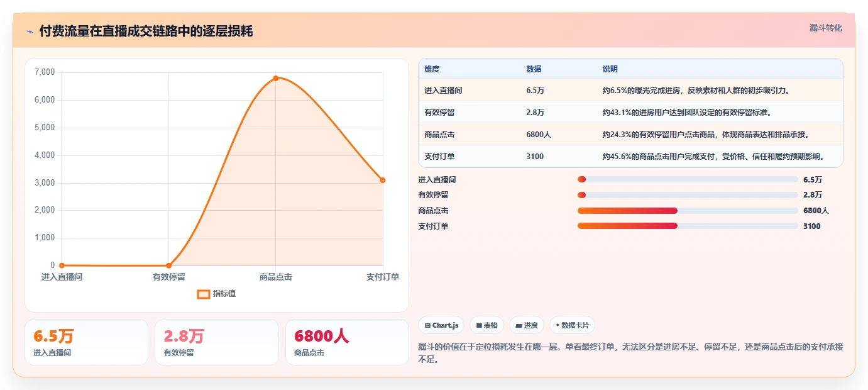Screen dimensions: 868x390
Task: Click the 有效停留 chart data point
Action: click(x=169, y=265)
